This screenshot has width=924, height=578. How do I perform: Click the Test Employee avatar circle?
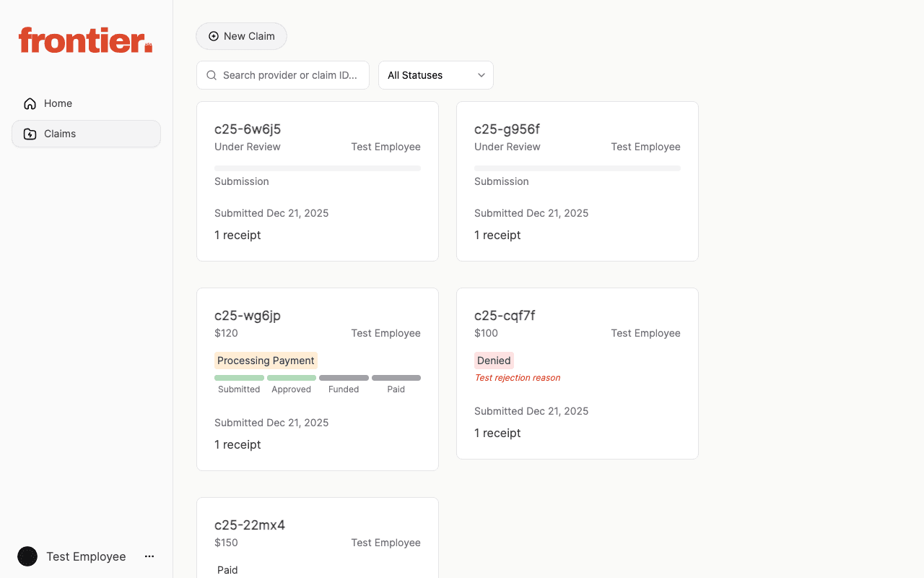(x=27, y=556)
